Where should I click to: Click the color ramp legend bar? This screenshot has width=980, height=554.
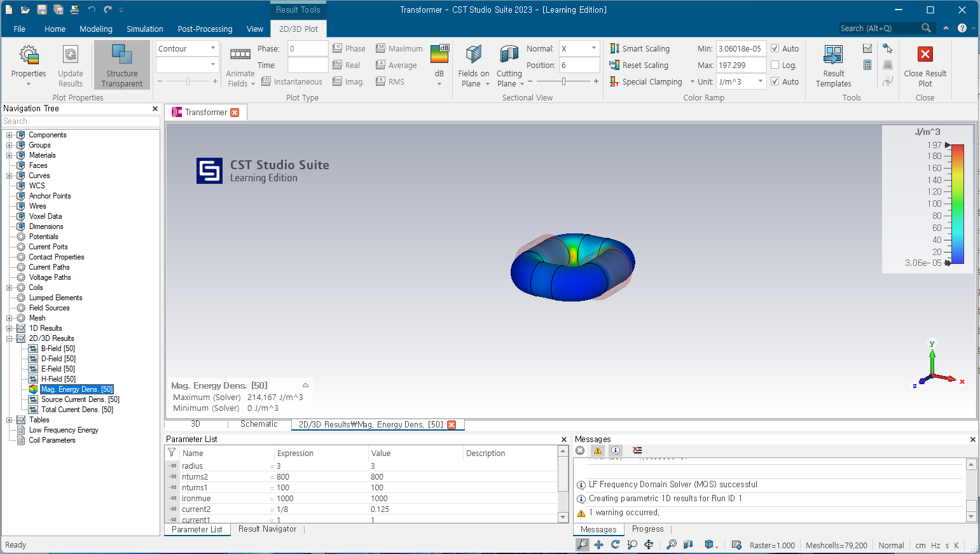pyautogui.click(x=958, y=204)
